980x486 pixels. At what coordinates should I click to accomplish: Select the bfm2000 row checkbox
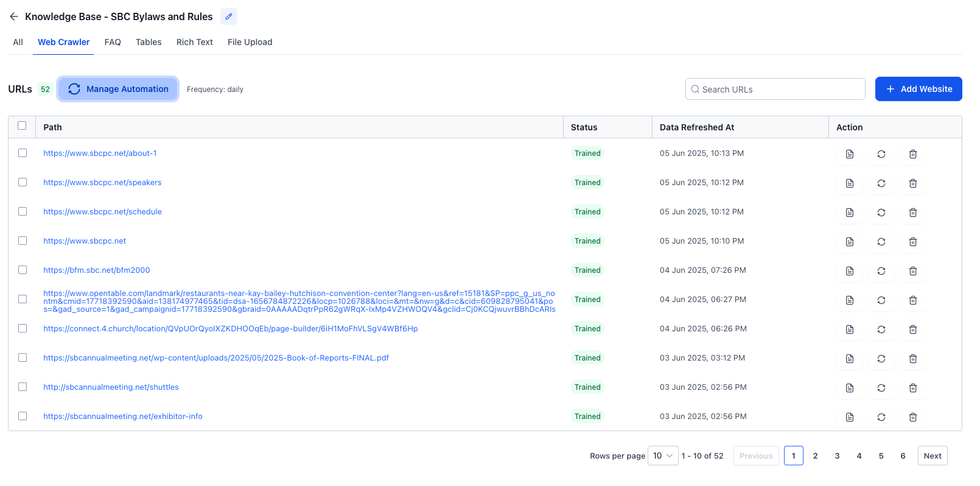pos(23,270)
